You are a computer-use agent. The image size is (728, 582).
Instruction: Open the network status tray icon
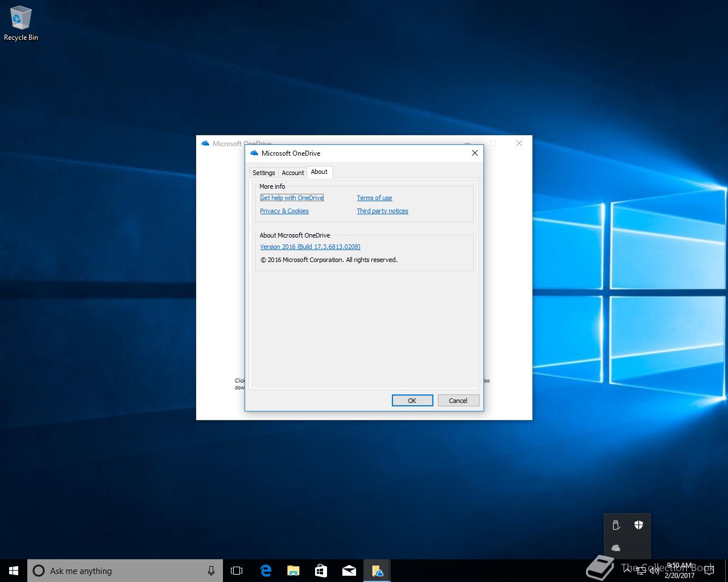tap(641, 571)
